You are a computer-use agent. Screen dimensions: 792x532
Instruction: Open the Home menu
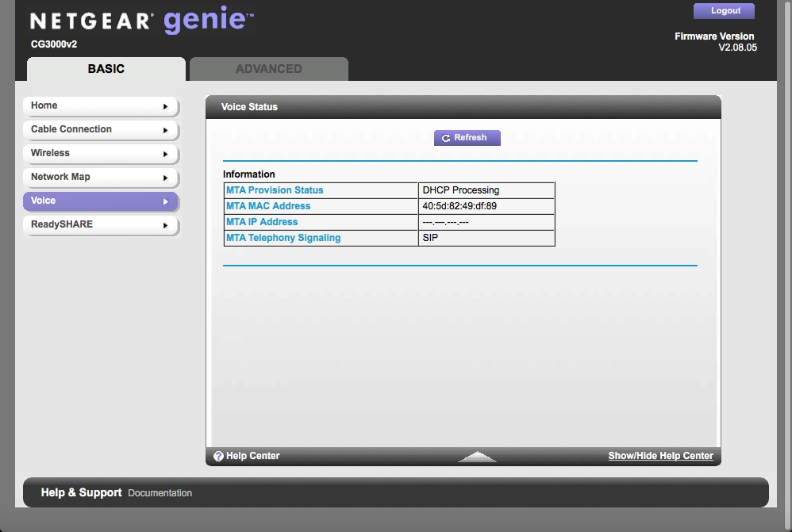[101, 106]
